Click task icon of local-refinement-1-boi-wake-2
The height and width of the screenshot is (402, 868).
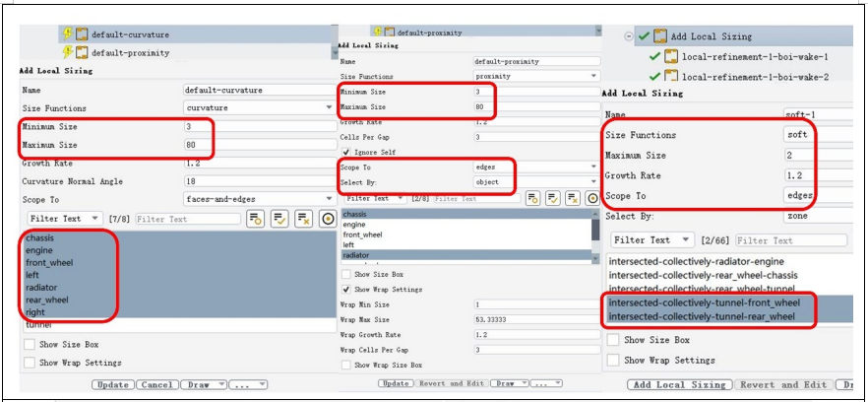670,76
